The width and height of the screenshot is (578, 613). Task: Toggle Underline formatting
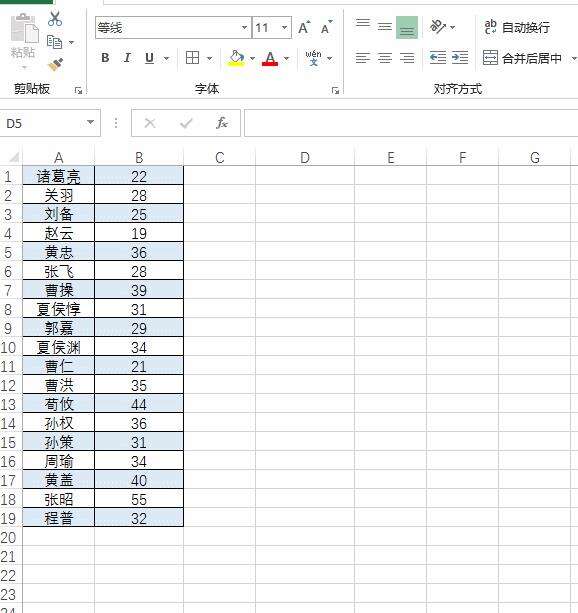(x=149, y=58)
